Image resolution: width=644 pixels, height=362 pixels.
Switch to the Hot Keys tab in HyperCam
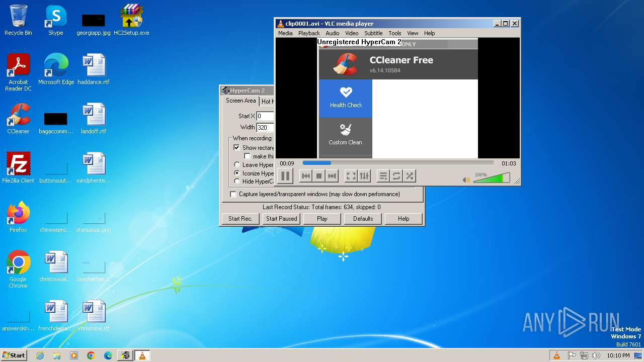(267, 102)
